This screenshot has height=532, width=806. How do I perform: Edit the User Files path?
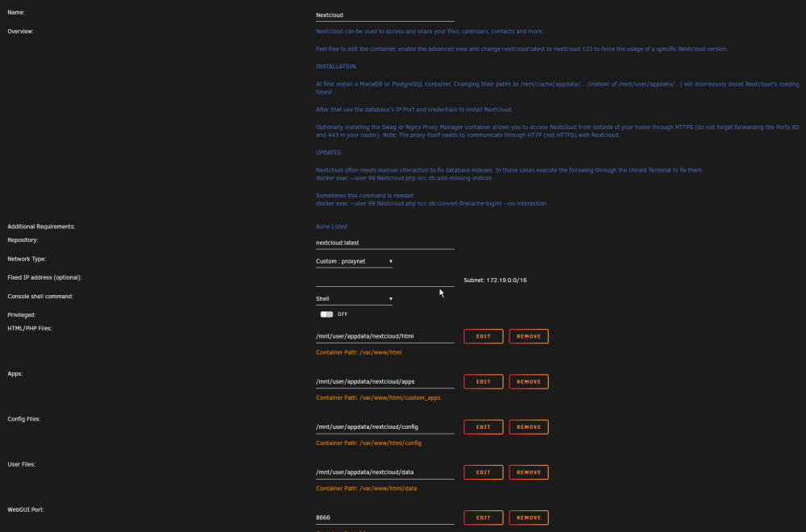point(483,472)
